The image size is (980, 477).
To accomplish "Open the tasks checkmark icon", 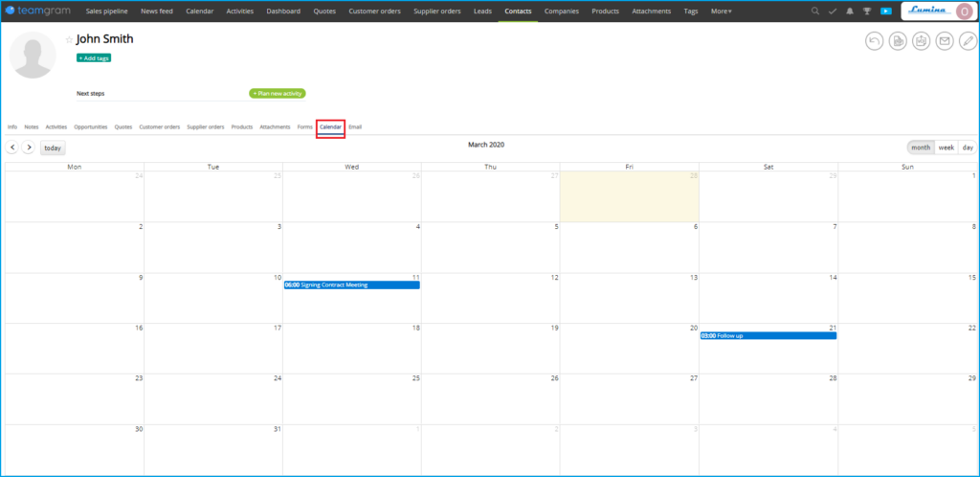I will (x=832, y=11).
